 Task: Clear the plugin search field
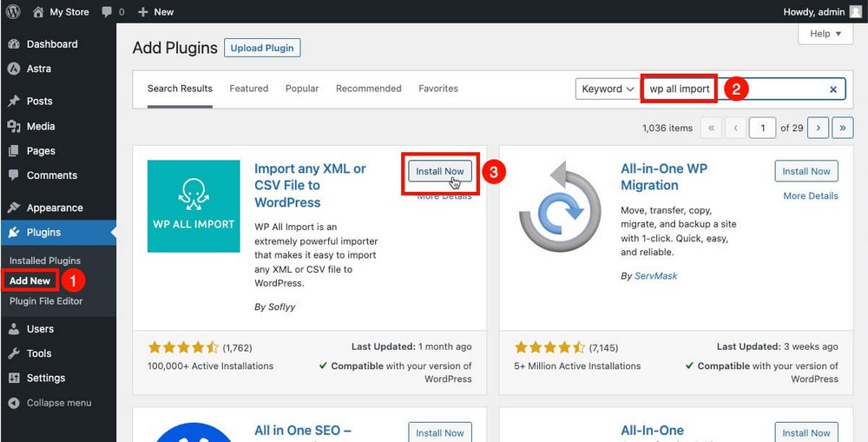(833, 89)
